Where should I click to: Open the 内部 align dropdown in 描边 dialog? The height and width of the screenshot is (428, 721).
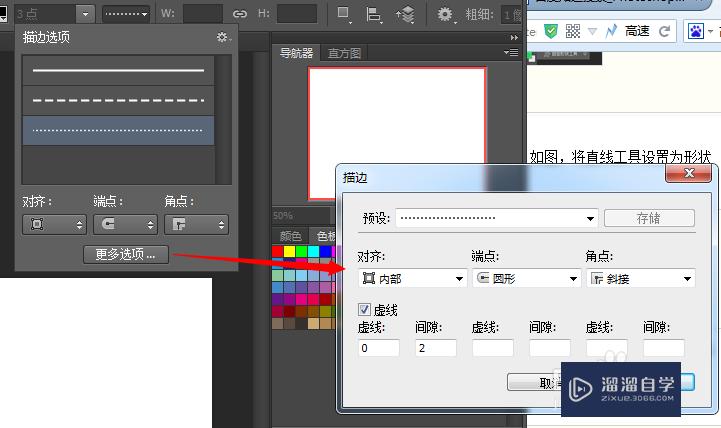pyautogui.click(x=412, y=279)
